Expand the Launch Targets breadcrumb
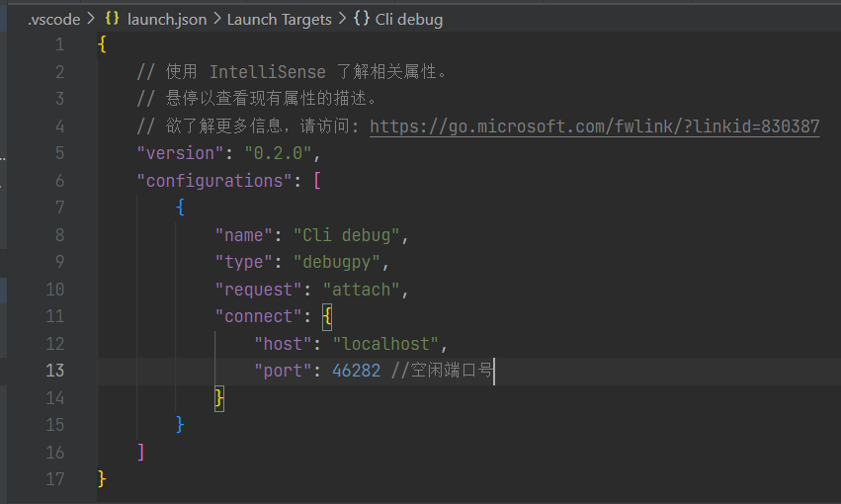The image size is (841, 504). 279,19
